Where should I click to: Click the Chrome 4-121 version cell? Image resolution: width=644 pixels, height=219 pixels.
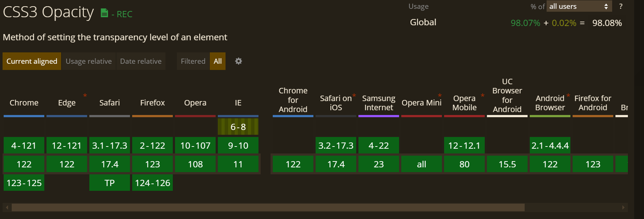24,145
